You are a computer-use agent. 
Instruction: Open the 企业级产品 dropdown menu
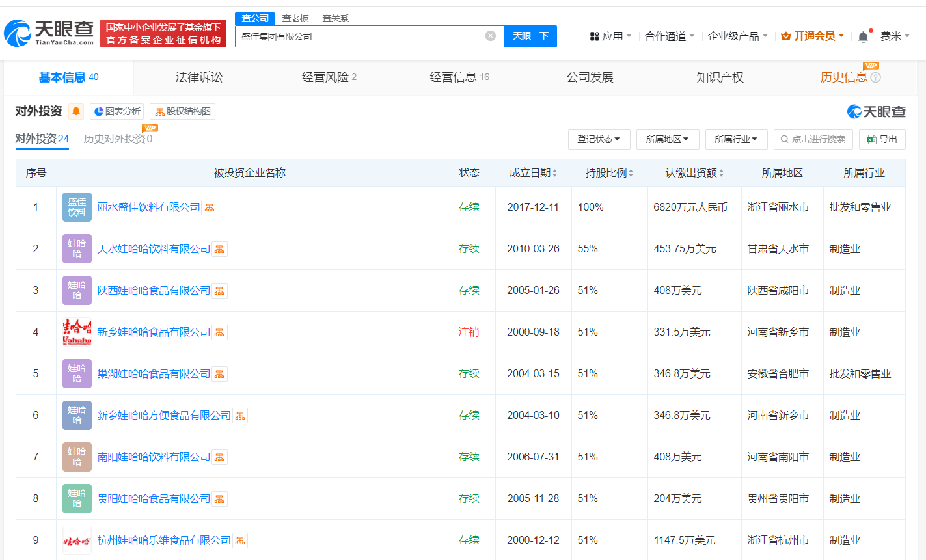(738, 36)
